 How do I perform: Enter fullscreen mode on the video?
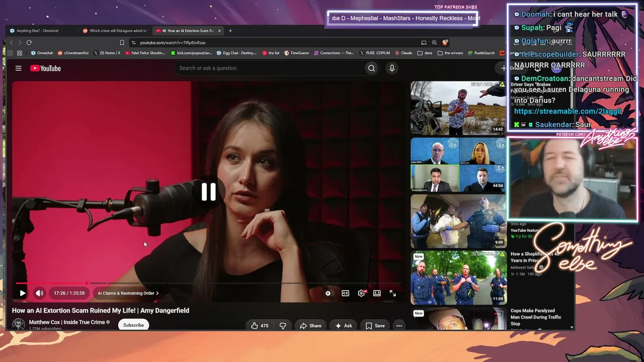393,293
